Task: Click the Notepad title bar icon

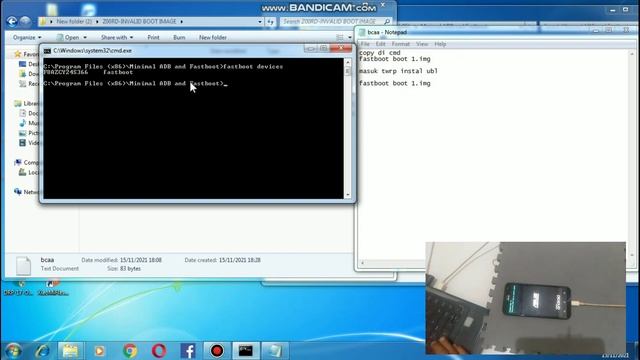Action: click(362, 32)
